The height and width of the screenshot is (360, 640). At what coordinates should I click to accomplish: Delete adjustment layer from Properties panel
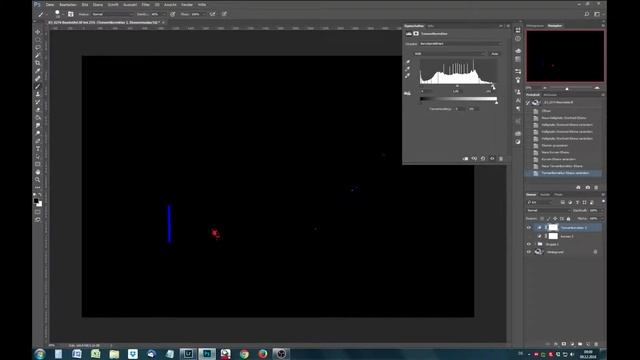pos(501,158)
